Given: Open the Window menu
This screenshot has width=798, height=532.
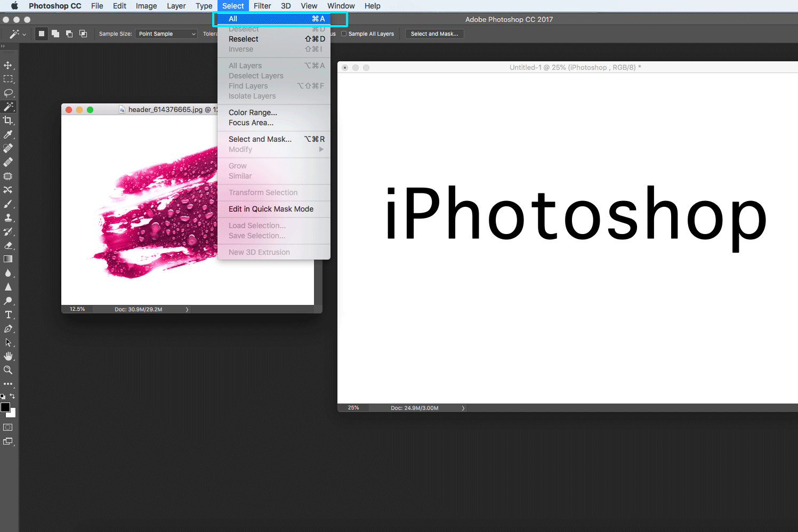Looking at the screenshot, I should [x=341, y=6].
